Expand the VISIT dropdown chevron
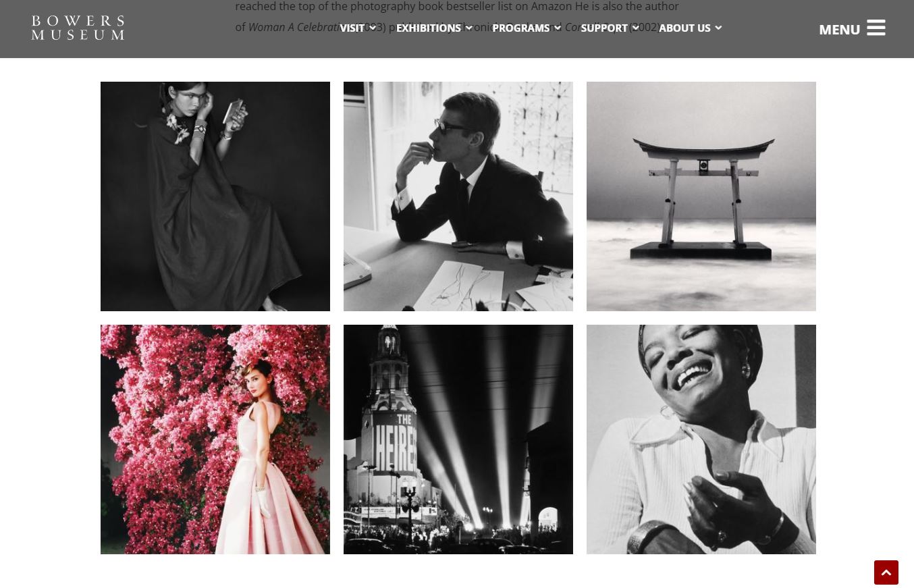This screenshot has height=588, width=914. 373,28
